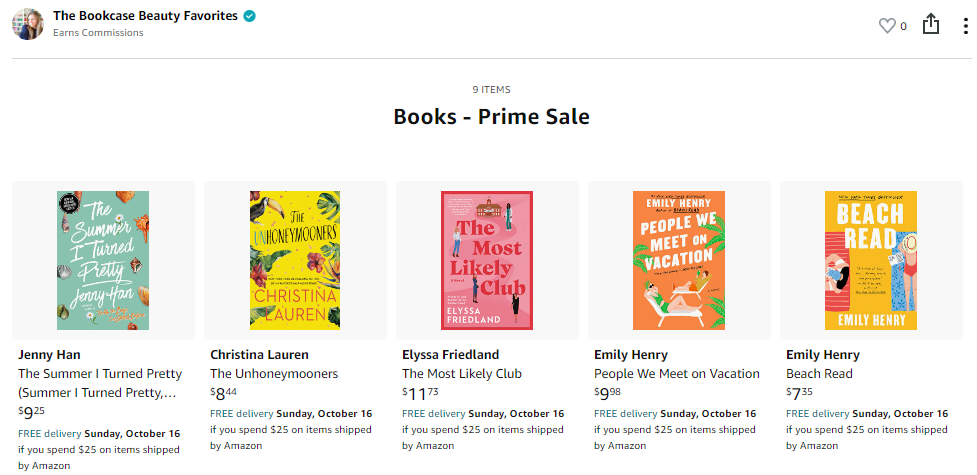Click The Bookcase Beauty profile avatar

[28, 24]
